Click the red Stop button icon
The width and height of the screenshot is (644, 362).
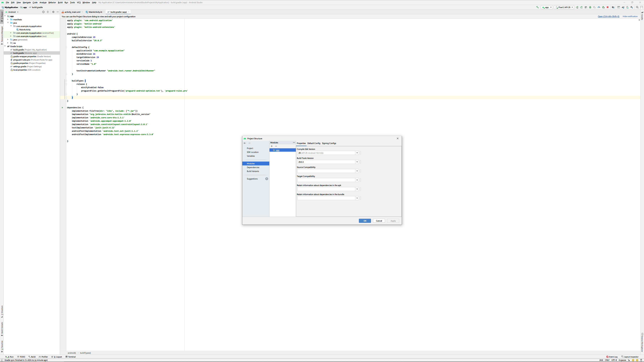click(607, 7)
